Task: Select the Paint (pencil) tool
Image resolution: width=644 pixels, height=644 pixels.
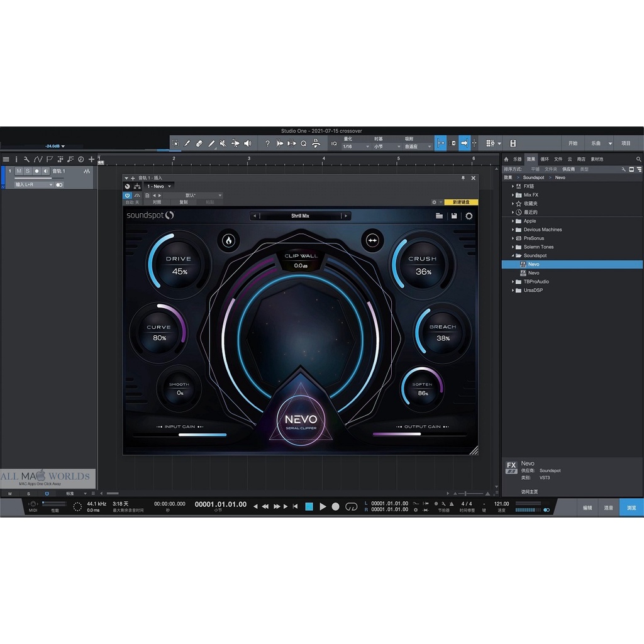Action: (x=211, y=143)
